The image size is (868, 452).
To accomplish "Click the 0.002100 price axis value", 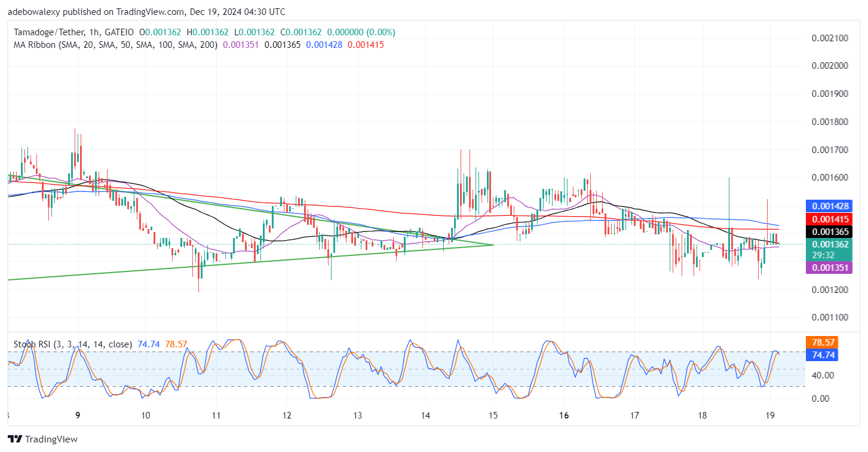I will tap(830, 38).
